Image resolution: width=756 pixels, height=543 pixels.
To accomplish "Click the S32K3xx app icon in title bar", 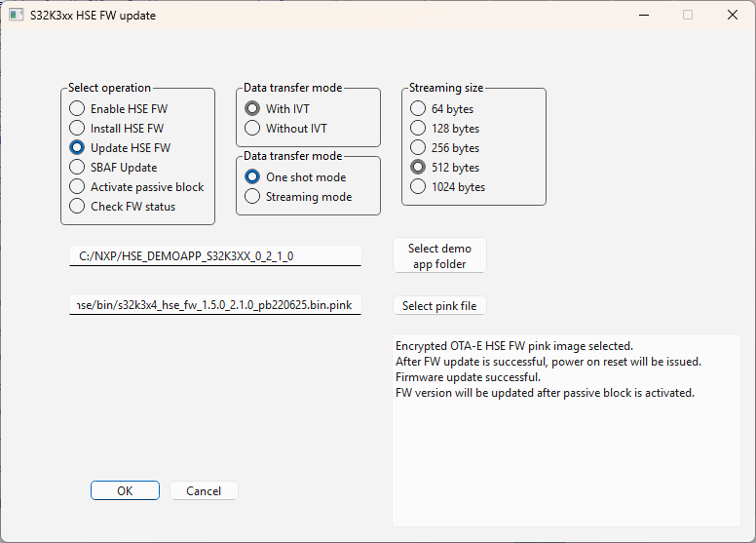I will (x=16, y=16).
